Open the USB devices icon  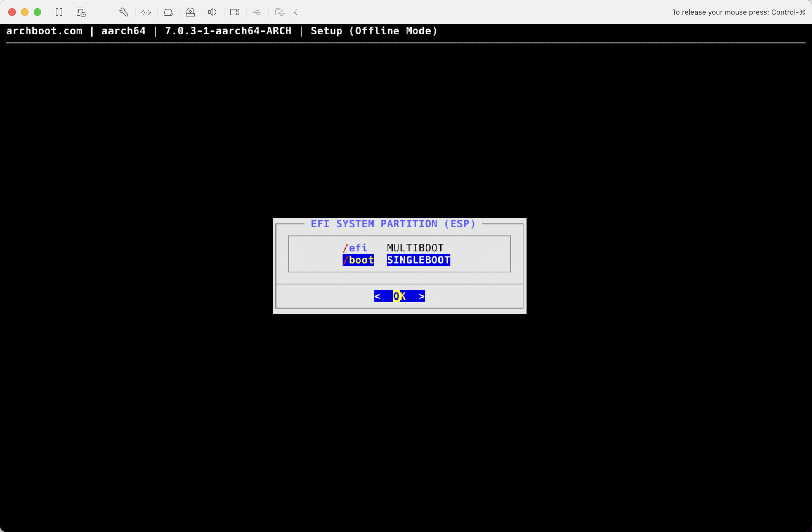pyautogui.click(x=257, y=12)
